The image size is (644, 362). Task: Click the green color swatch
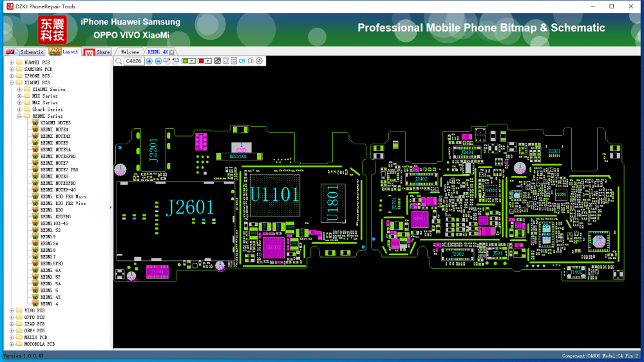point(185,61)
